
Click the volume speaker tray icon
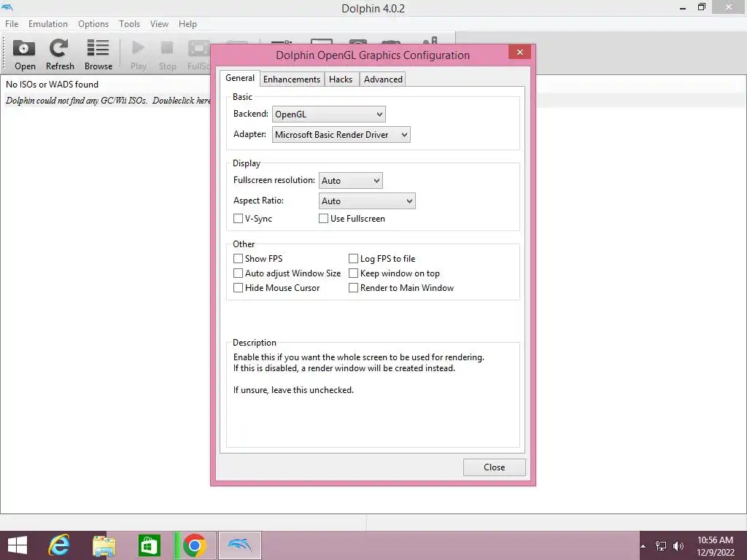pyautogui.click(x=678, y=546)
